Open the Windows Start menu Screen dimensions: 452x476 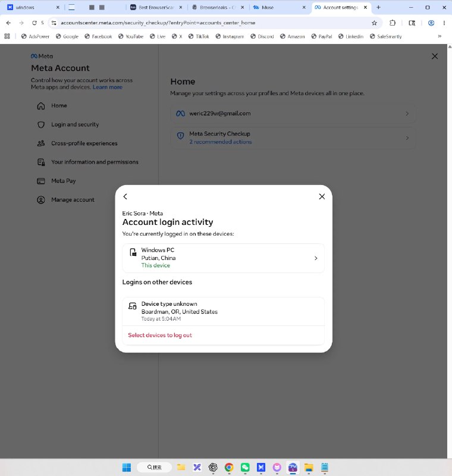(127, 467)
